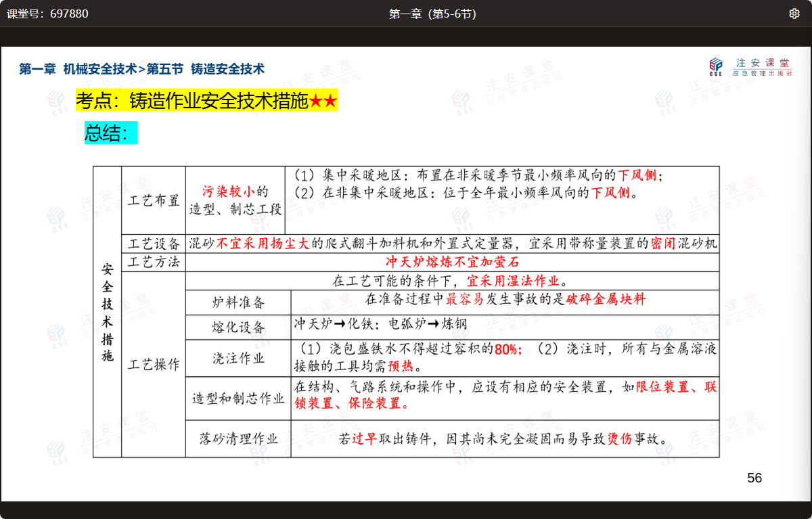
Task: Select the 炉料准备 cell
Action: pos(238,302)
